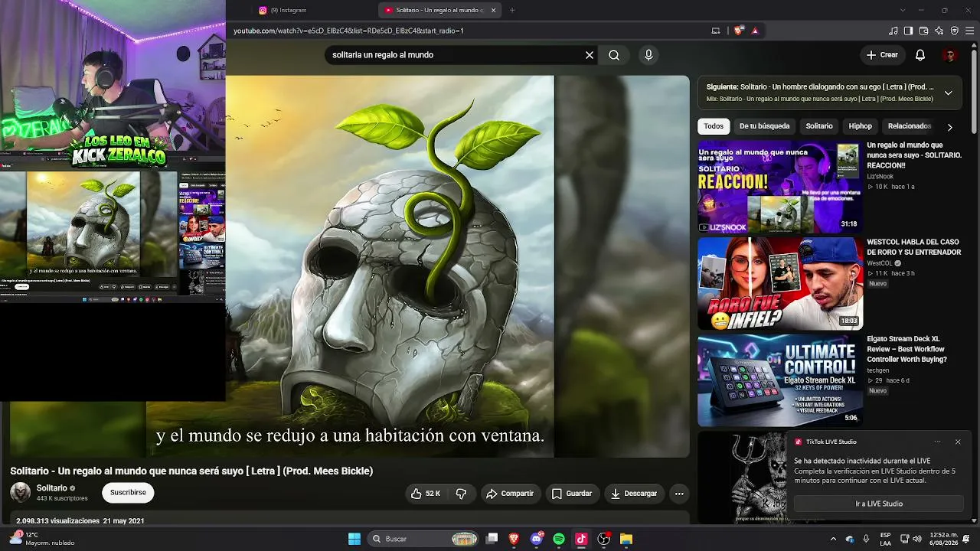Select the Solitario filter chip

(x=818, y=126)
